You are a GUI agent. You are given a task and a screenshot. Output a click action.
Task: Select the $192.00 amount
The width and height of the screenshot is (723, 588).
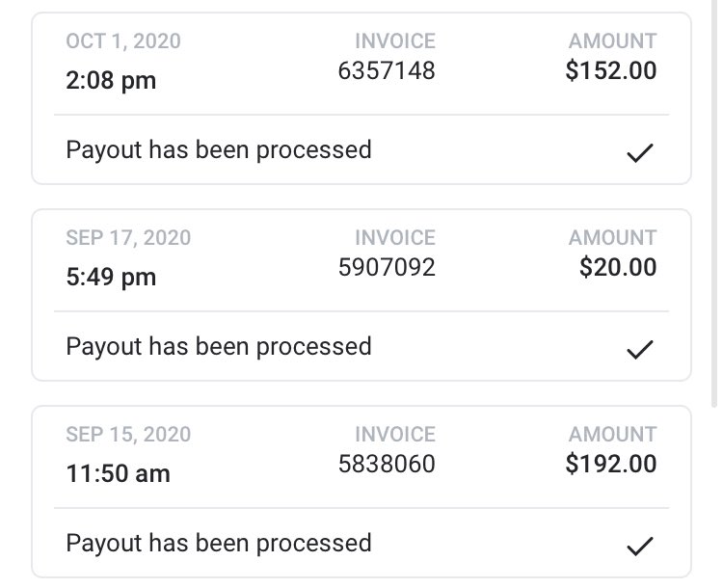pyautogui.click(x=611, y=464)
